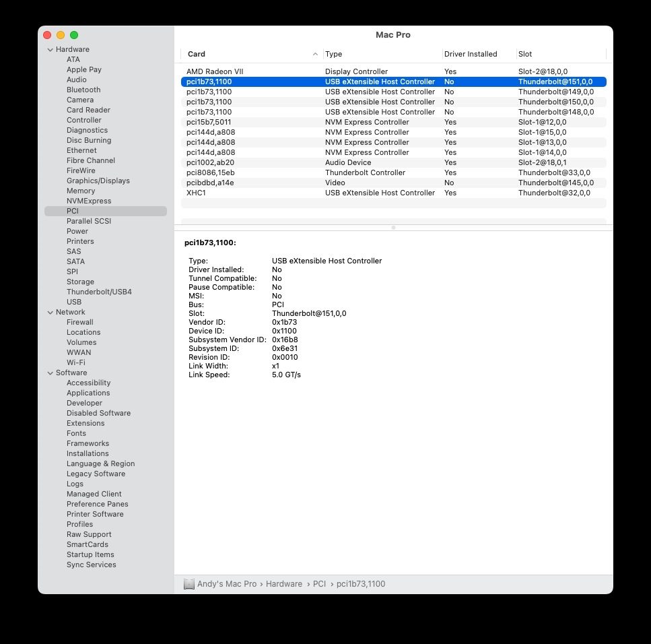Select ATA in the sidebar

pyautogui.click(x=73, y=59)
